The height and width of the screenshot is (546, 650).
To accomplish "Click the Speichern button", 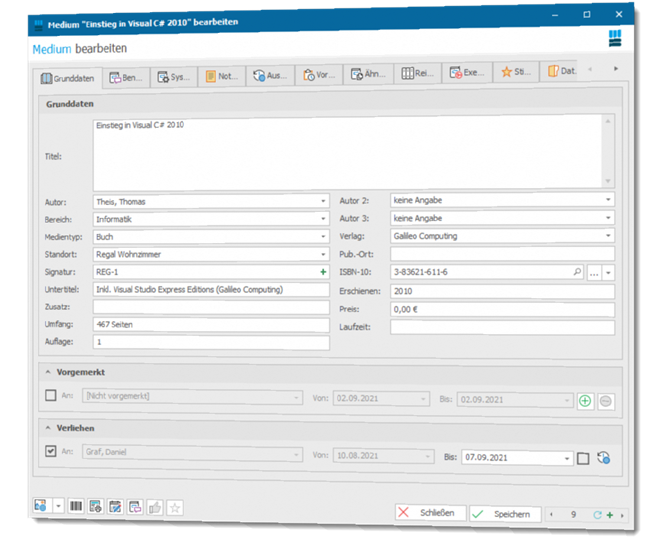I will pyautogui.click(x=505, y=514).
